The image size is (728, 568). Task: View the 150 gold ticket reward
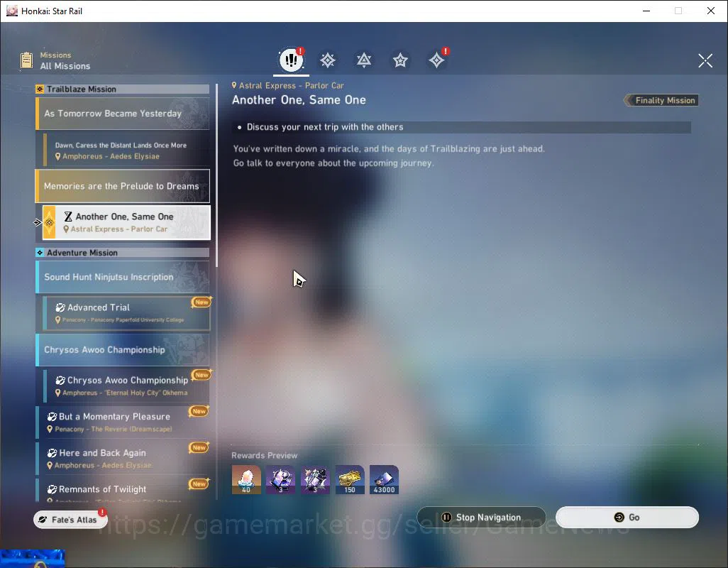[350, 480]
